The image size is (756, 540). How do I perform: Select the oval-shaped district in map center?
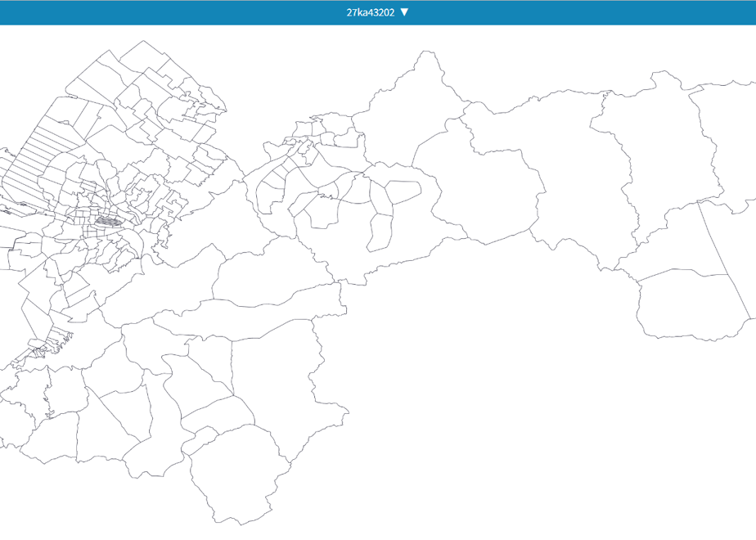click(403, 191)
